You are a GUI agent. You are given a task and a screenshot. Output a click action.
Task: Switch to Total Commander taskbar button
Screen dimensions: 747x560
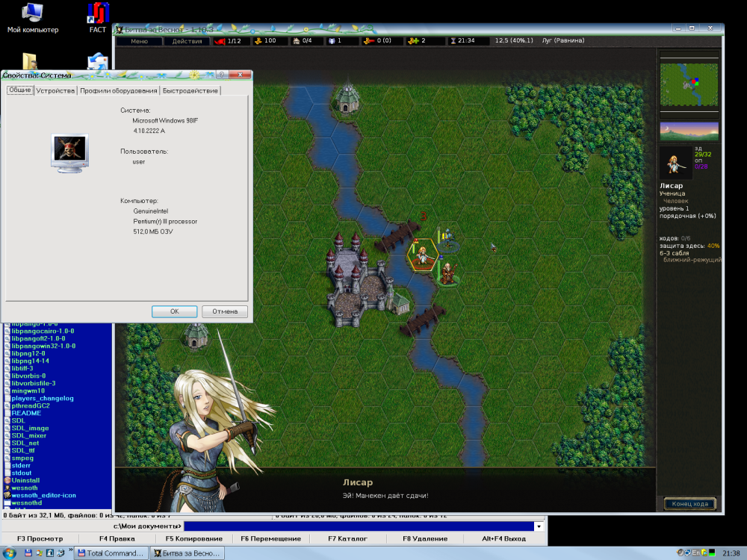click(111, 553)
